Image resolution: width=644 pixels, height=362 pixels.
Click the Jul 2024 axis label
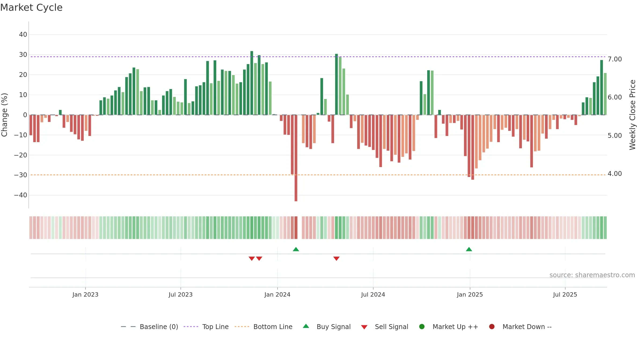point(373,294)
